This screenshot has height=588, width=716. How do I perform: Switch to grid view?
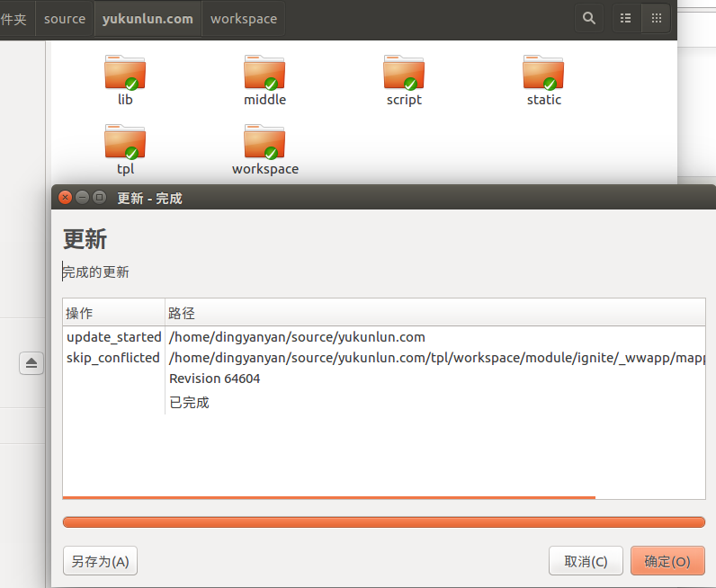[656, 18]
